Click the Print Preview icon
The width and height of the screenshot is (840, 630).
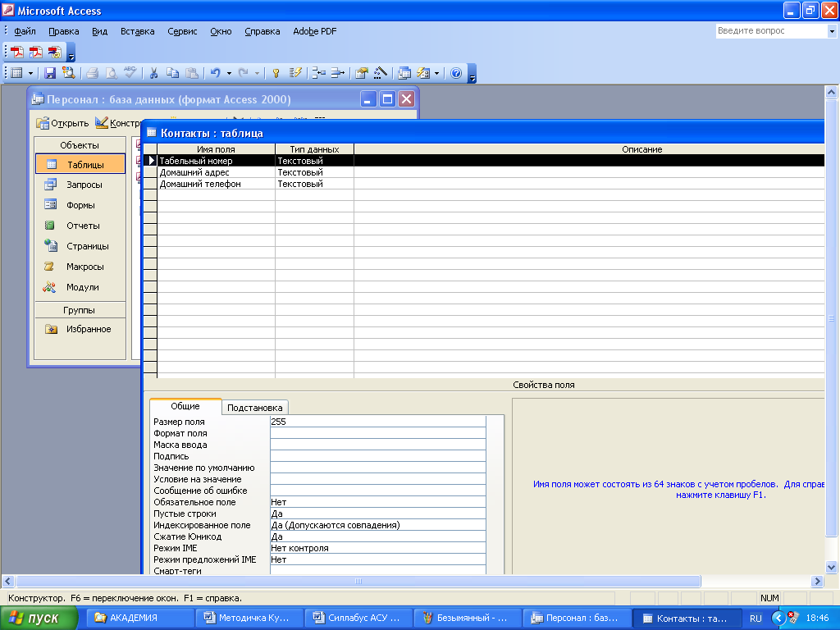coord(111,73)
